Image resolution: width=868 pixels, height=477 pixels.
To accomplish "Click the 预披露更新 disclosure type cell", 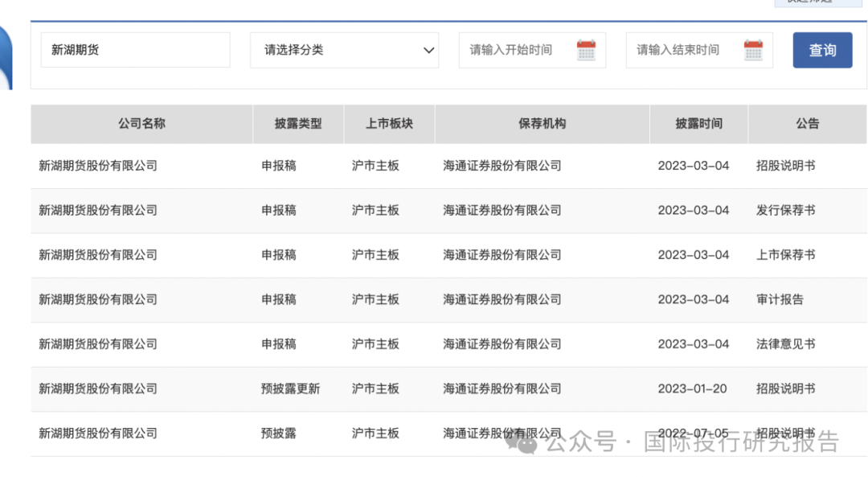I will 290,389.
